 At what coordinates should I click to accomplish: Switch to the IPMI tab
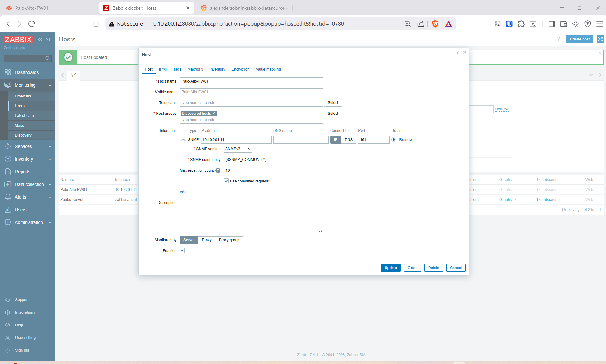point(163,69)
